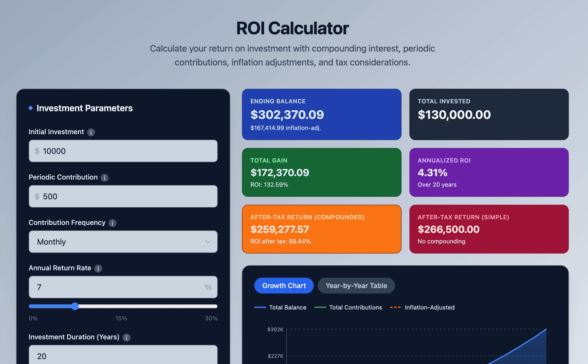Viewport: 588px width, 364px height.
Task: Click the percent symbol in Annual Return Rate field
Action: click(x=208, y=287)
